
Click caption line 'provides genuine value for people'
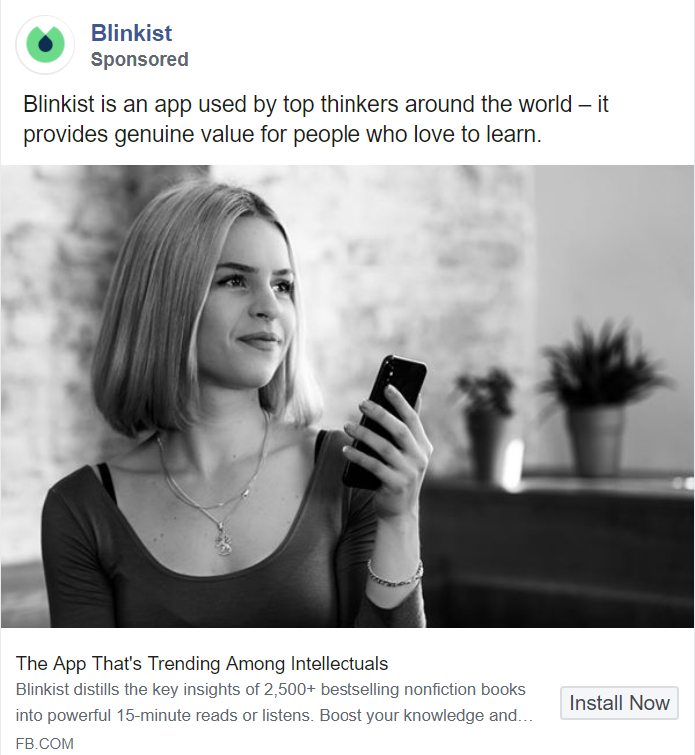click(x=282, y=134)
